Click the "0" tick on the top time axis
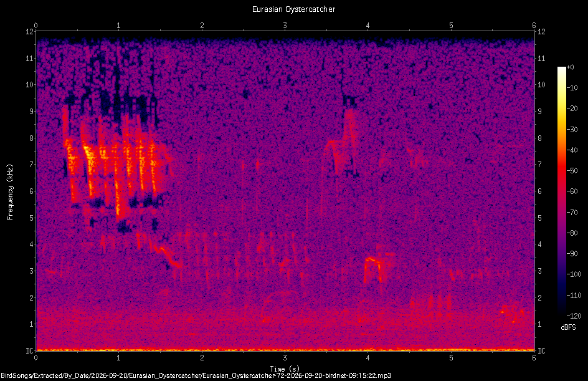The height and width of the screenshot is (381, 588). click(36, 26)
